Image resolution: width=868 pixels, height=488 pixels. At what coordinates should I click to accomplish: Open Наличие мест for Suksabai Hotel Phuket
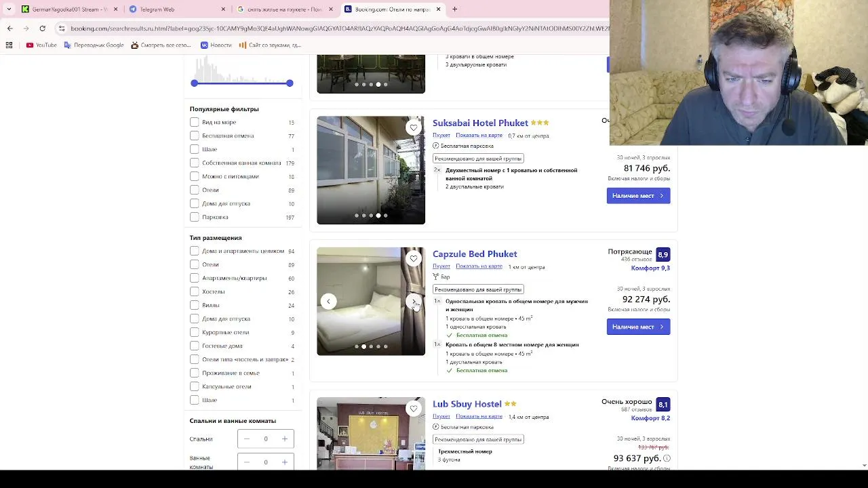(x=638, y=196)
